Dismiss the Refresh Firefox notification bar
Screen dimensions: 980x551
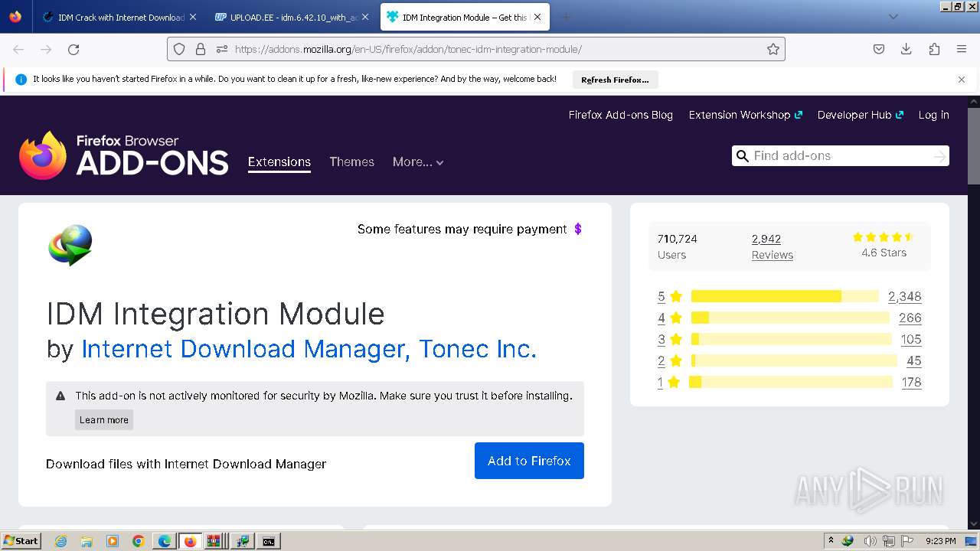962,80
